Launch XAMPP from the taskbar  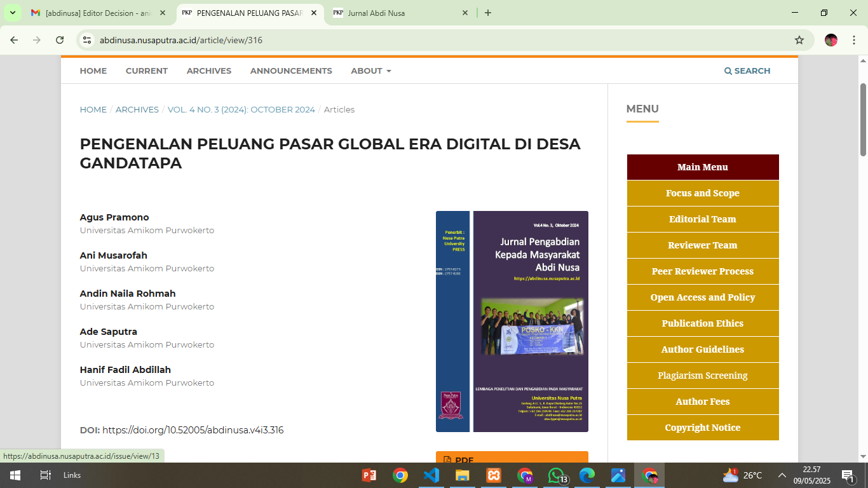tap(494, 475)
